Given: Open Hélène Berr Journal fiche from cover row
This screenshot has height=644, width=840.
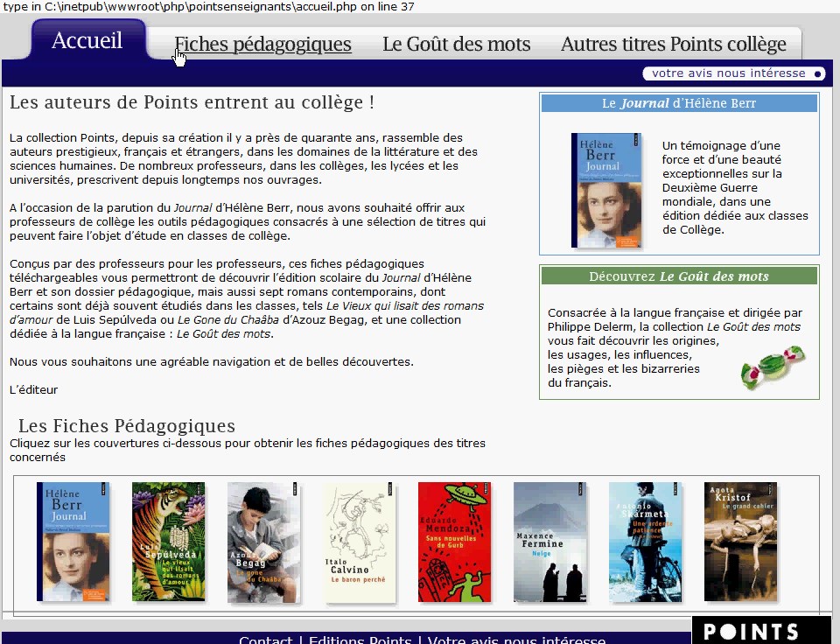Looking at the screenshot, I should [x=73, y=542].
